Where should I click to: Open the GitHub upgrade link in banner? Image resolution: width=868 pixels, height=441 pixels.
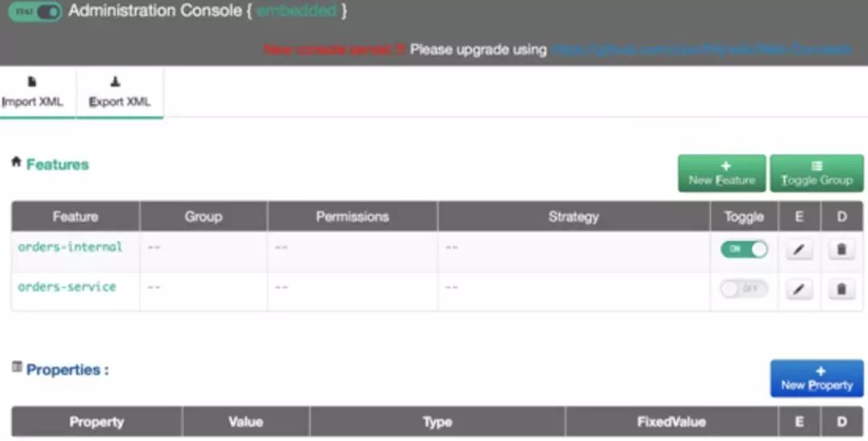(x=699, y=50)
